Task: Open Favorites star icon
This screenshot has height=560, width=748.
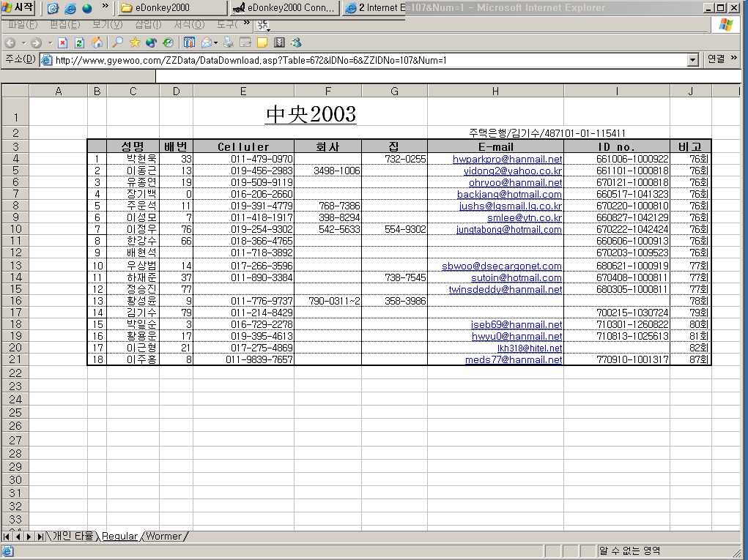Action: (134, 42)
